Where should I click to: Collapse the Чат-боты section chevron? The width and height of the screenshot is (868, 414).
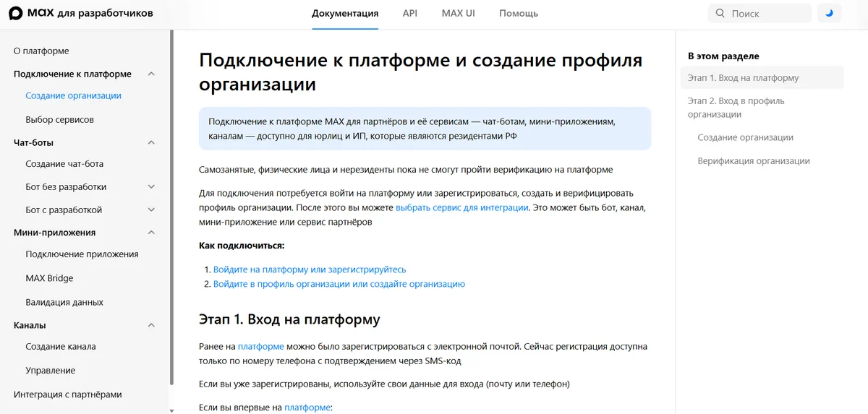(x=151, y=142)
